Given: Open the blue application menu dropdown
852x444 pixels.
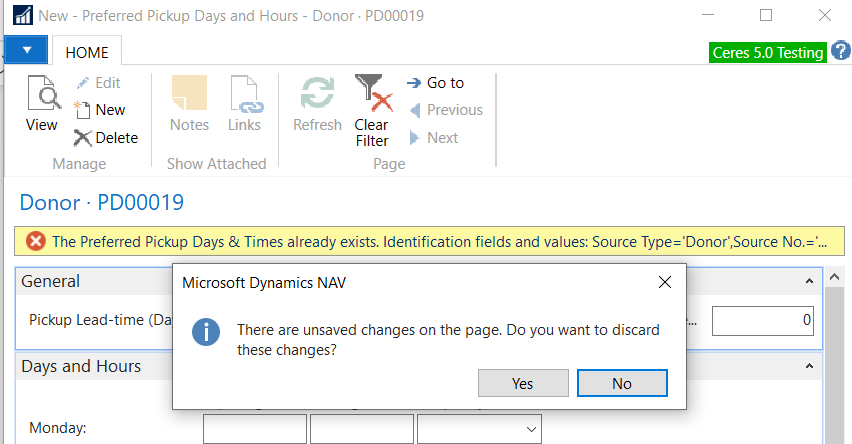Looking at the screenshot, I should [26, 49].
